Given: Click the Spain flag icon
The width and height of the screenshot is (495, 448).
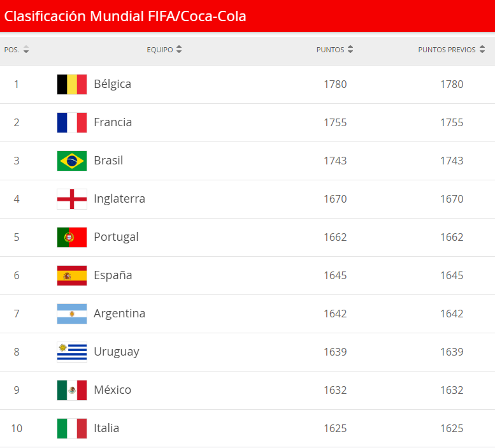Looking at the screenshot, I should coord(72,275).
